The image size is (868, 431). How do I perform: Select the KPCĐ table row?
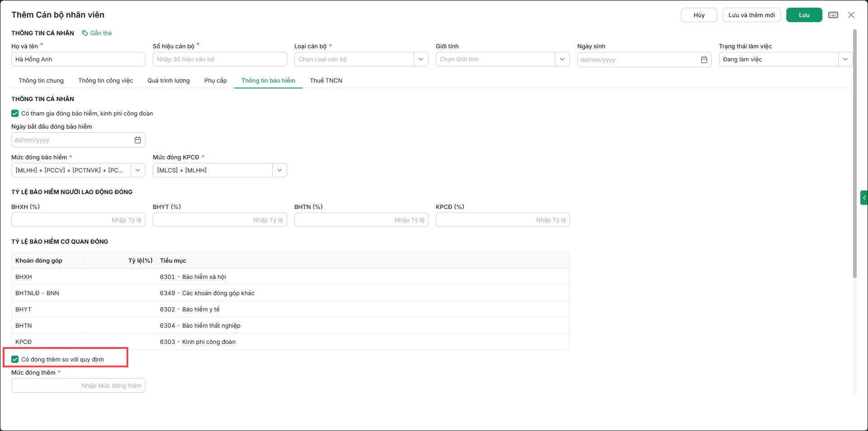(290, 342)
